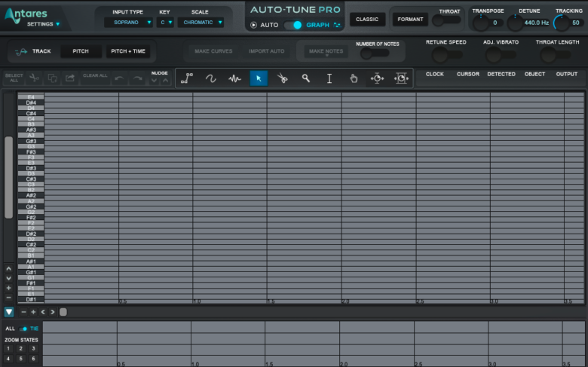Zoom in pitch axis with plus icon
Viewport: 588px width, 367px height.
pyautogui.click(x=8, y=288)
